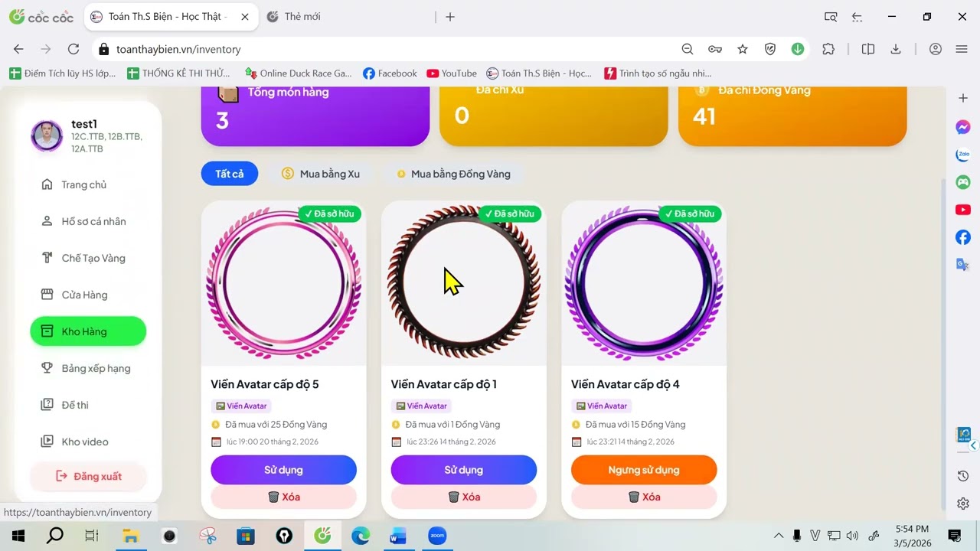Open a new tab with plus button
This screenshot has height=551, width=980.
[450, 17]
